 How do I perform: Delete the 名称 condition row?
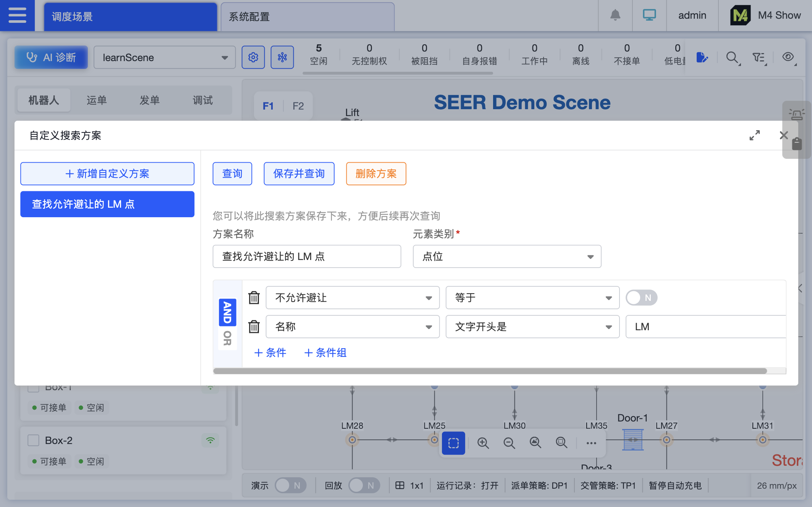coord(254,327)
